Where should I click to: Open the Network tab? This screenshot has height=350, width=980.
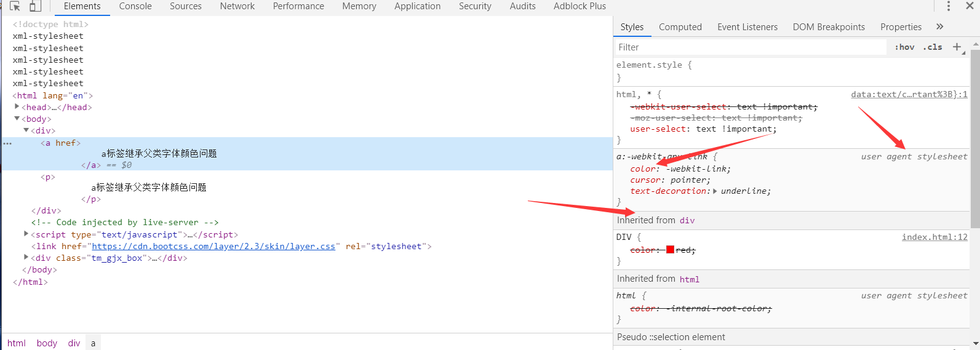point(237,6)
